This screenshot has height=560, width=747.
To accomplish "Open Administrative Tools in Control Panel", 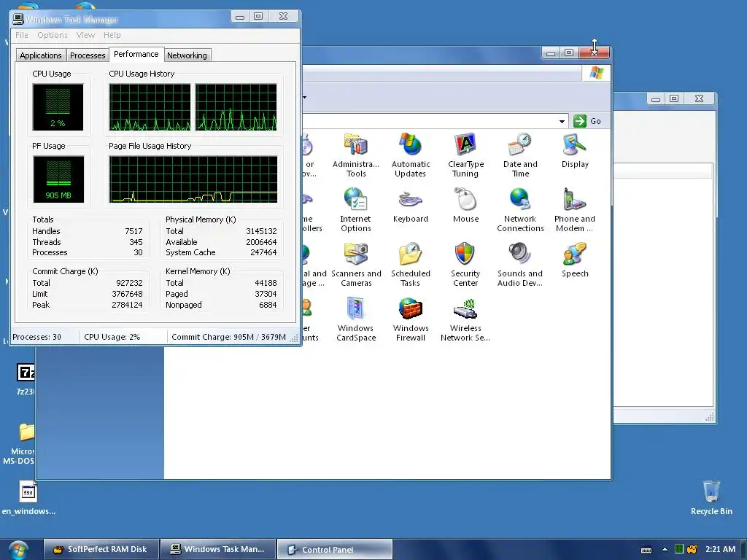I will [x=356, y=155].
